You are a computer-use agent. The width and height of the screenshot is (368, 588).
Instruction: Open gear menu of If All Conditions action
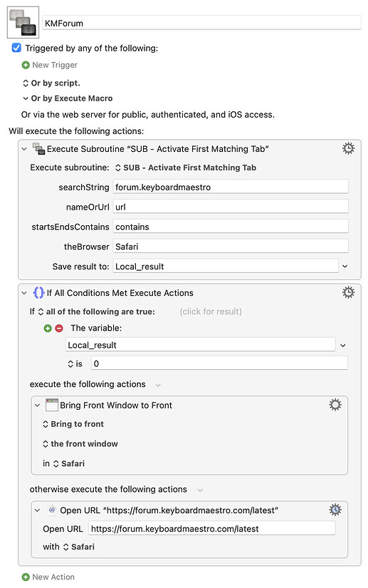[348, 292]
